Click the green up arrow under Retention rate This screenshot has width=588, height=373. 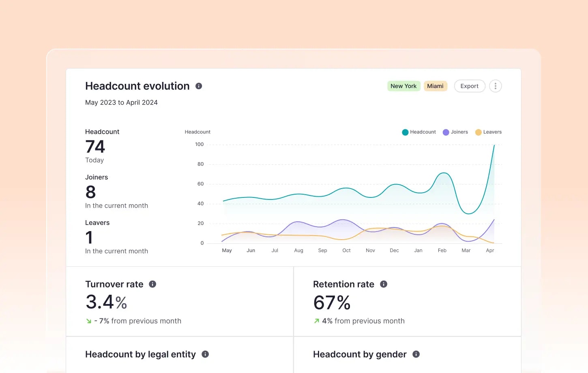pyautogui.click(x=317, y=321)
